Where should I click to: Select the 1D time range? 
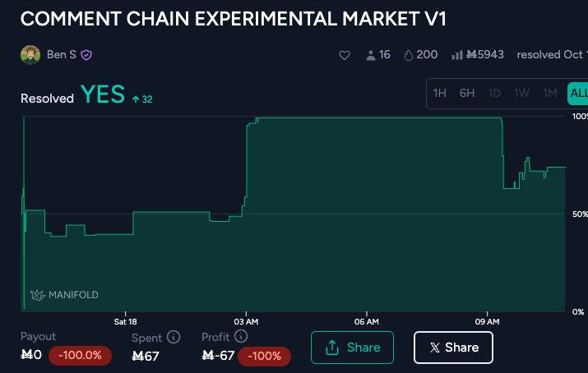(x=494, y=93)
